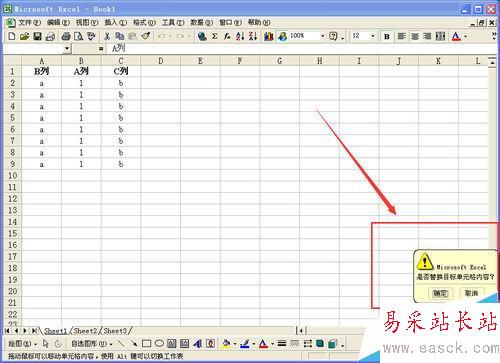
Task: Click the 3-D style icon
Action: coord(333,343)
